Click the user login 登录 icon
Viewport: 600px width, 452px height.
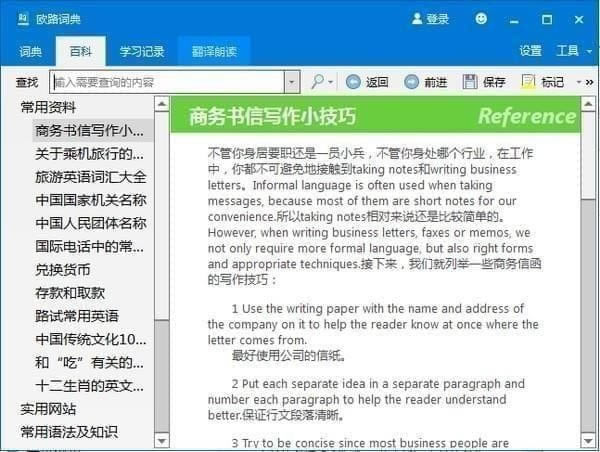pyautogui.click(x=417, y=18)
